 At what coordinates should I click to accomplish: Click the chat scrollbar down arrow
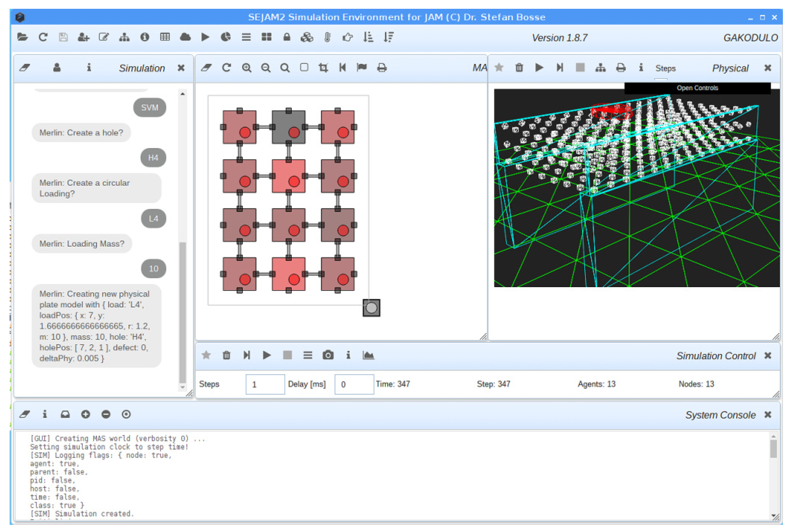pyautogui.click(x=183, y=387)
